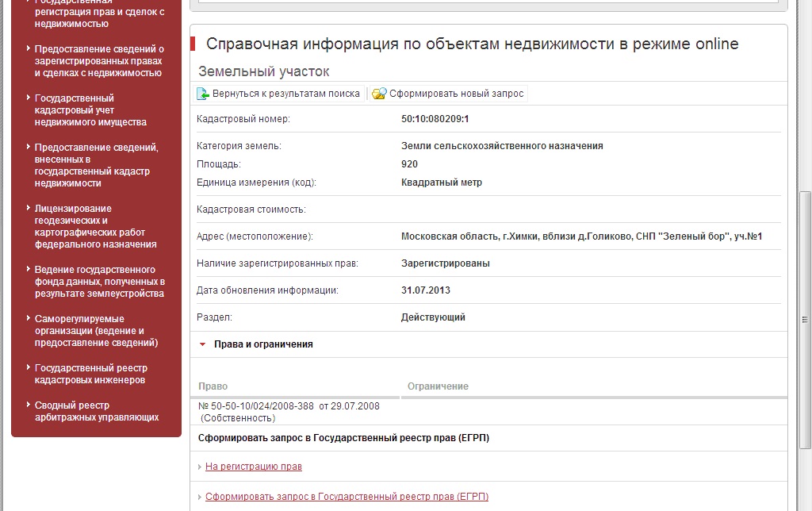This screenshot has height=511, width=812.
Task: Open 'Предоставление сведений, внесенных в государственный кадастр' menu
Action: point(96,165)
